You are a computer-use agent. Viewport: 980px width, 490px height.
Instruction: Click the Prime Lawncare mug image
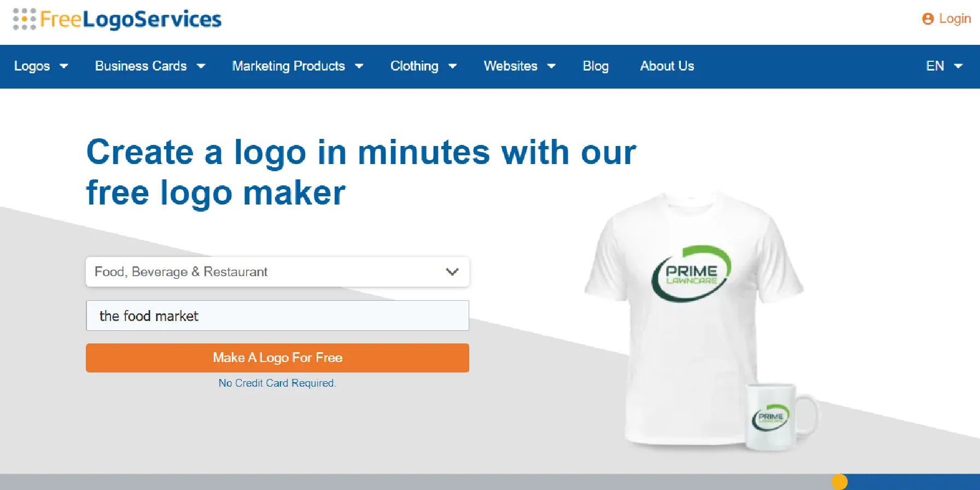(782, 417)
